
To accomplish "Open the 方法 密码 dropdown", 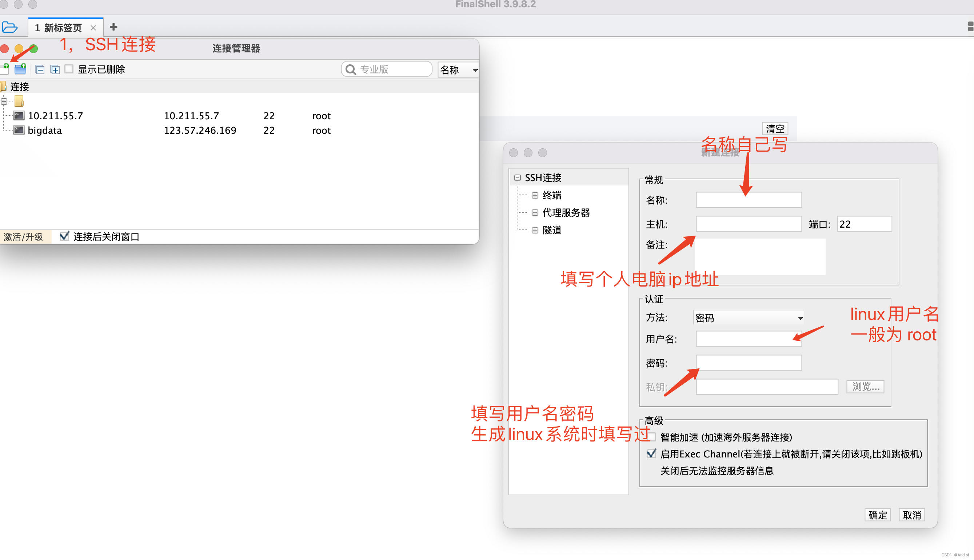I will pyautogui.click(x=749, y=318).
